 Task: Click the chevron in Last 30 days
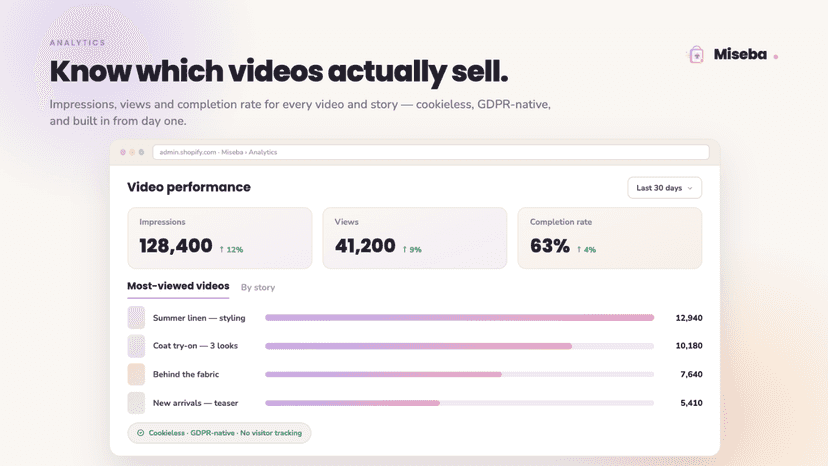690,188
